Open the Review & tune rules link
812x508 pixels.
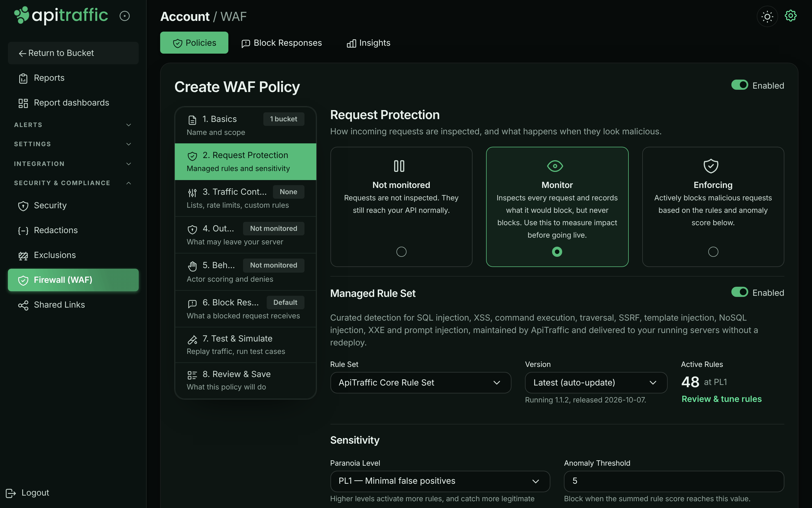click(721, 399)
